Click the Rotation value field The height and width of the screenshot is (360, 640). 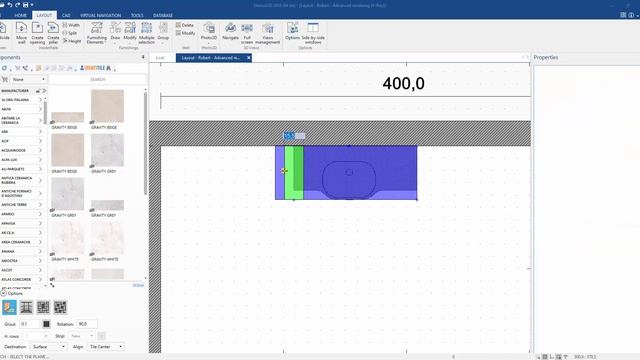click(x=87, y=324)
